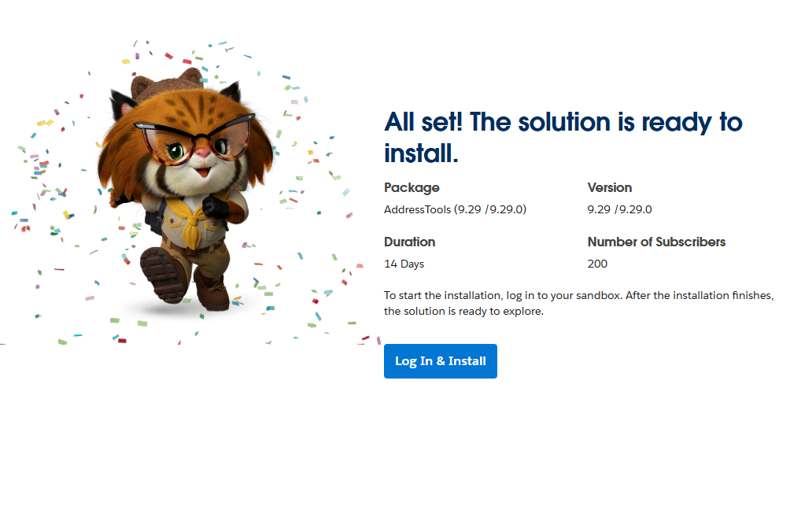Screen dimensions: 790x532
Task: Click the Package field label
Action: [x=412, y=187]
